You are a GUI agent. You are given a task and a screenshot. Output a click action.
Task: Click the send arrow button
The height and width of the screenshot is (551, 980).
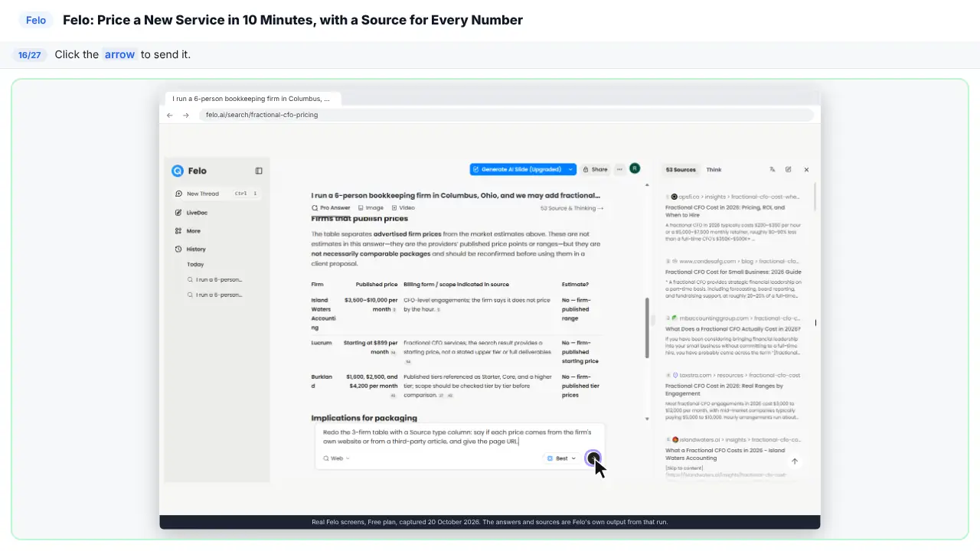coord(593,458)
